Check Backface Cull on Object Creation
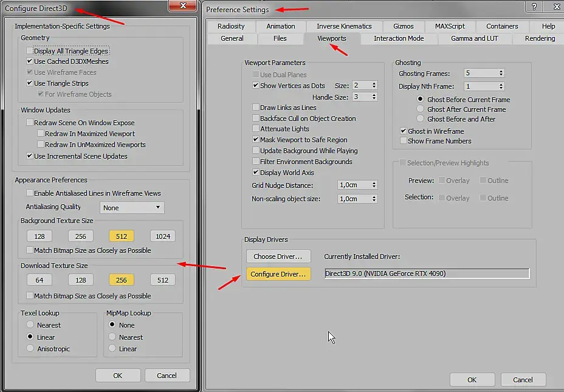Viewport: 564px width, 392px height. click(x=255, y=119)
